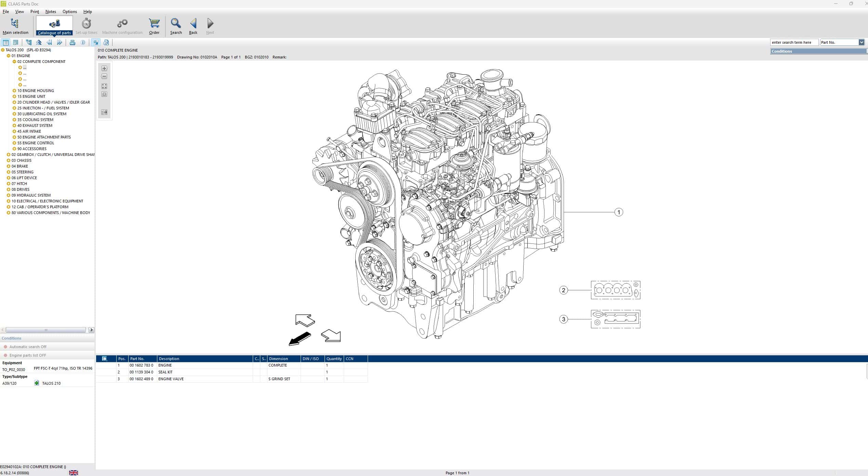Zoom out of the engine drawing
868x476 pixels.
click(104, 76)
